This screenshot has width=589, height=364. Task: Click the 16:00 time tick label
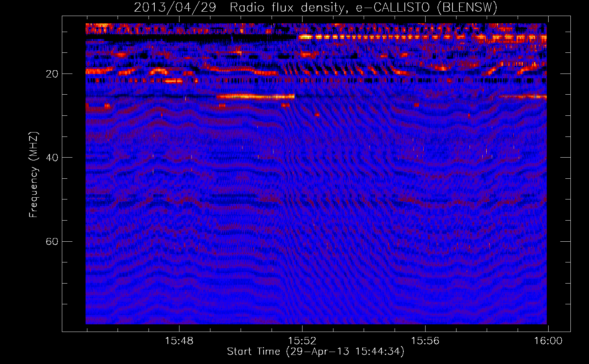(x=548, y=341)
